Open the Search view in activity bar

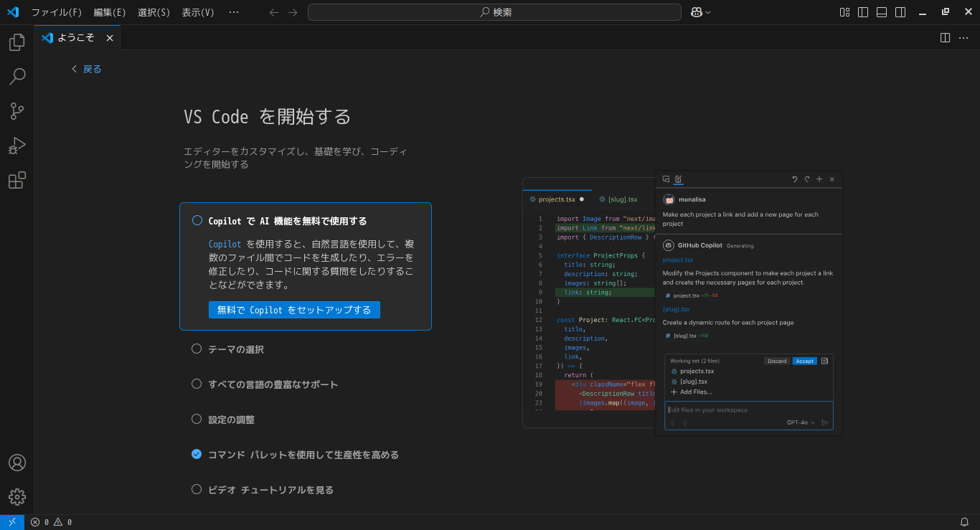pos(17,77)
